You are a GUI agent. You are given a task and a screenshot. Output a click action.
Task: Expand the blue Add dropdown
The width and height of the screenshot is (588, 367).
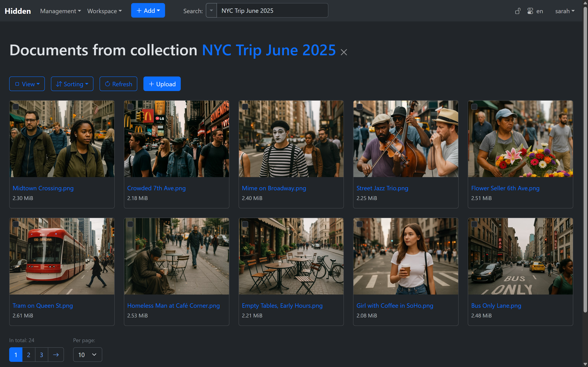point(148,11)
